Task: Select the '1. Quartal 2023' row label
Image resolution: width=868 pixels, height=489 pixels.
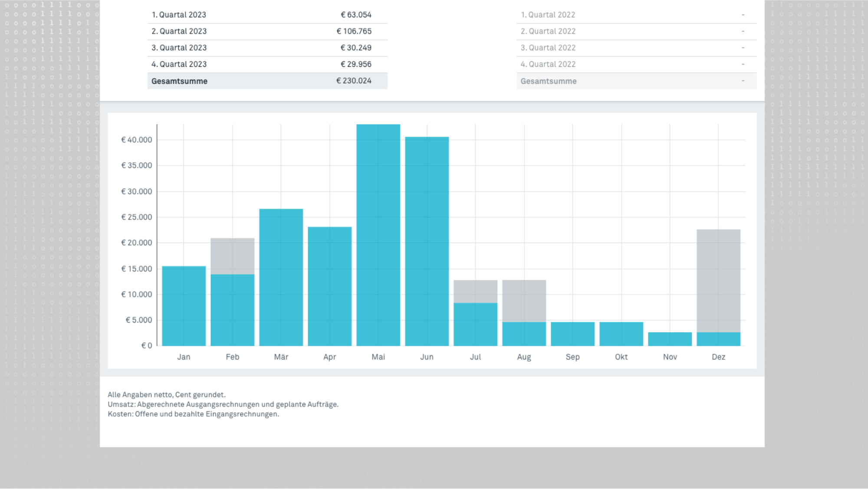Action: click(x=179, y=15)
